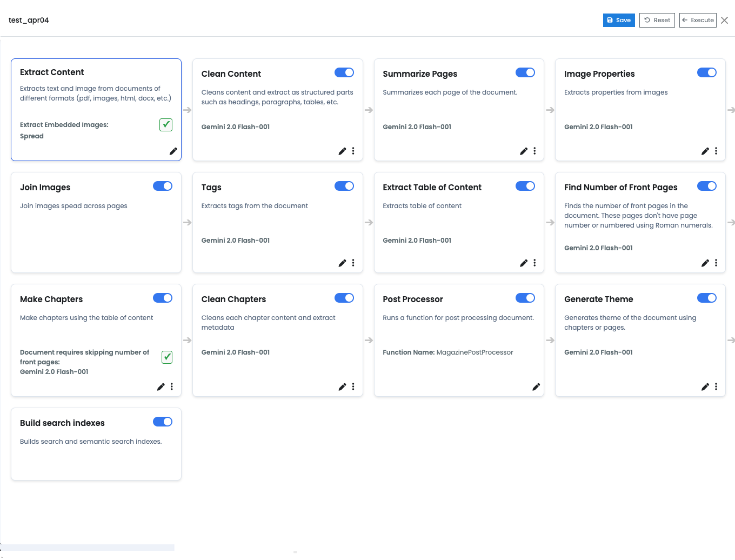The image size is (735, 560).
Task: Expand the kebab menu on Clean Chapters
Action: pyautogui.click(x=353, y=387)
